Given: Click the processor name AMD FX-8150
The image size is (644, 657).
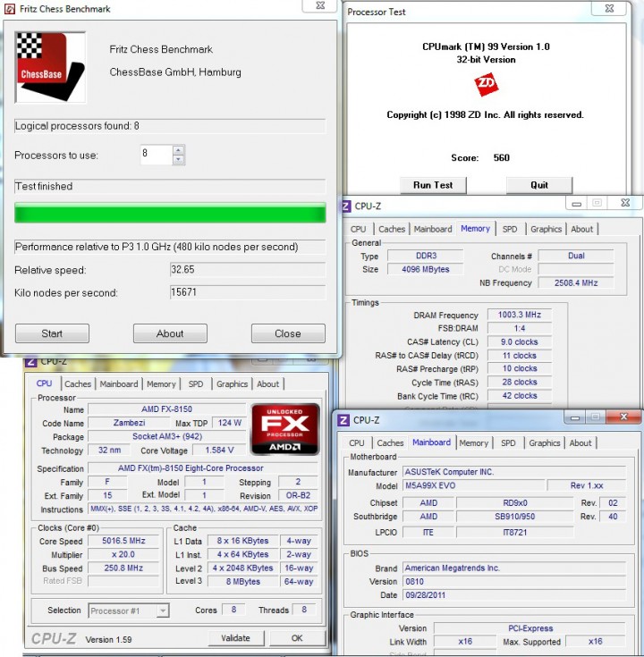Looking at the screenshot, I should click(x=167, y=409).
